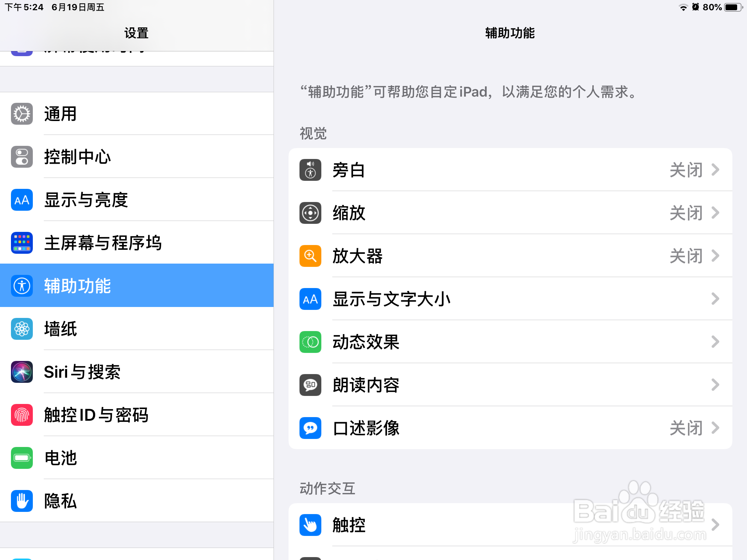
Task: Open the Siri sidebar icon
Action: (22, 372)
